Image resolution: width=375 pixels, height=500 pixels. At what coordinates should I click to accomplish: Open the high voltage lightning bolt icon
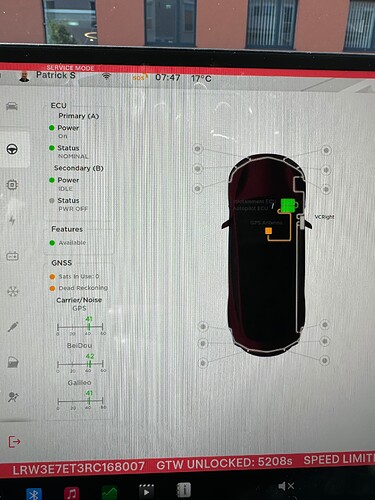click(x=12, y=220)
